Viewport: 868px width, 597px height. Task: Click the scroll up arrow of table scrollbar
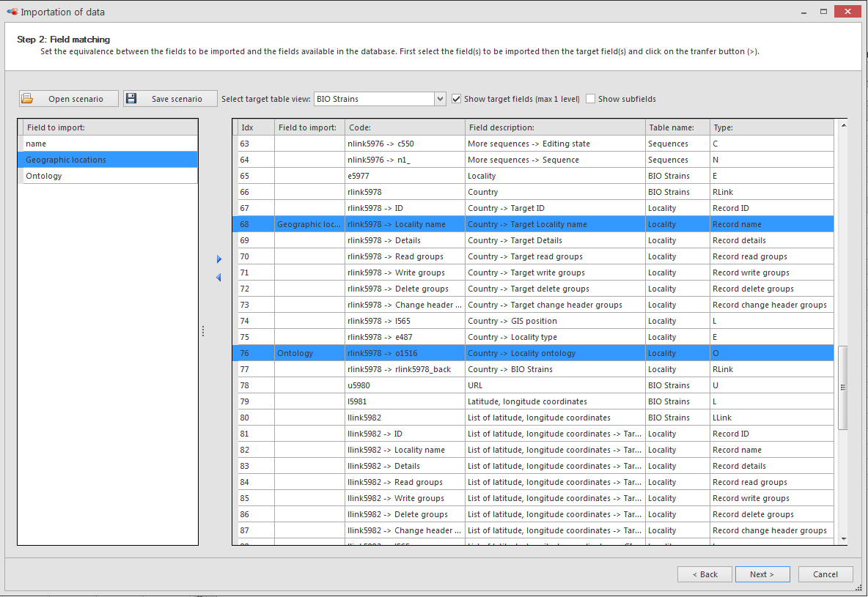[843, 125]
